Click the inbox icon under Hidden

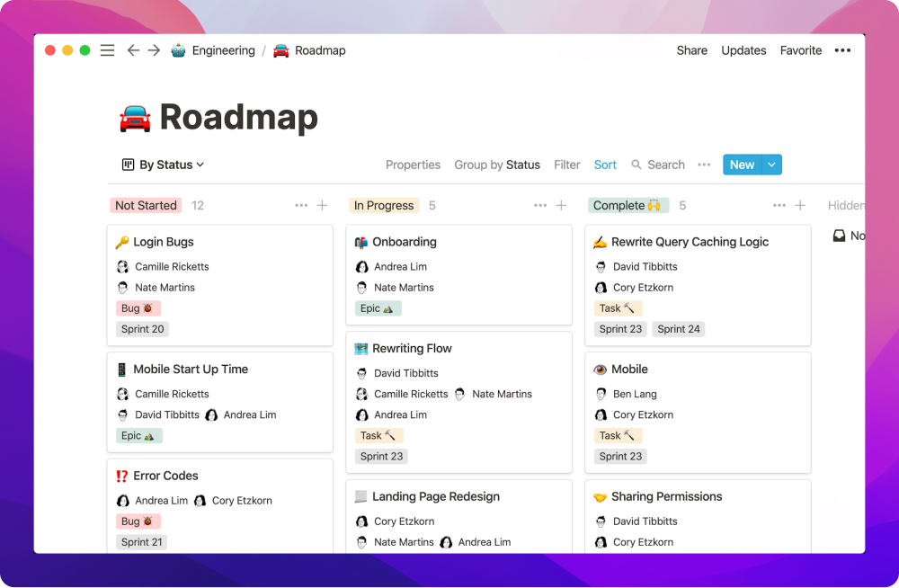[x=839, y=236]
